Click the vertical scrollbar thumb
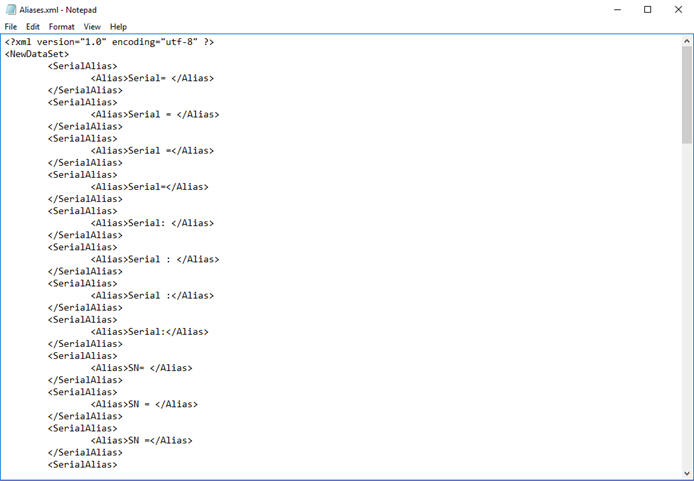Image resolution: width=694 pixels, height=481 pixels. (686, 95)
